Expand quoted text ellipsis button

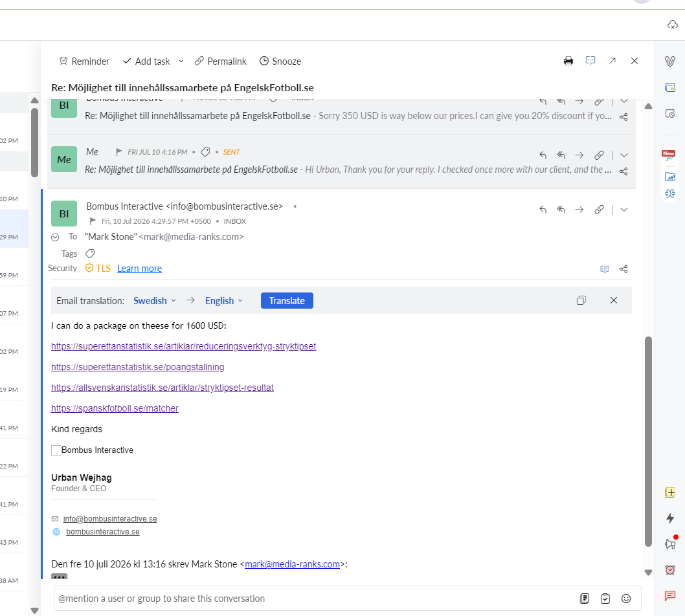[x=60, y=577]
